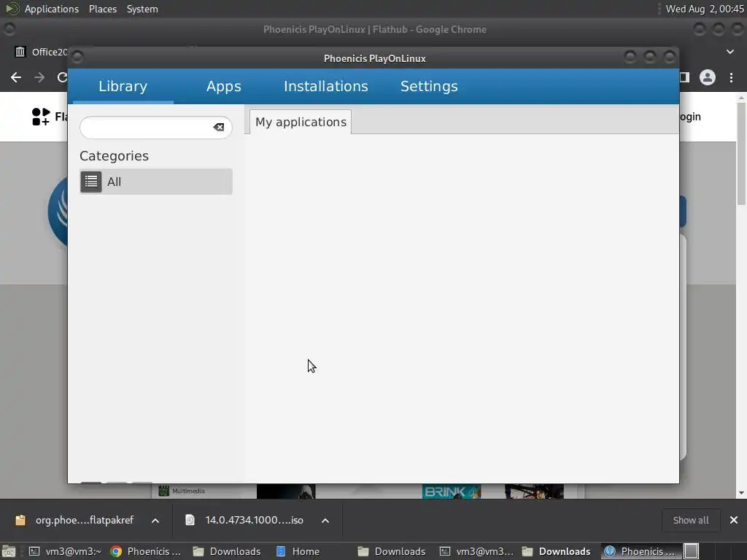747x560 pixels.
Task: Reload the Chrome page
Action: 62,77
